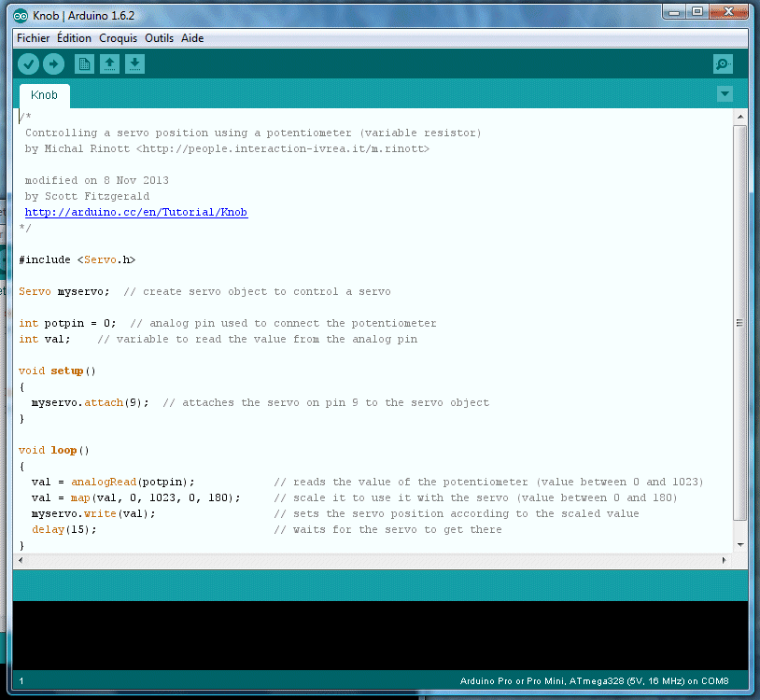Image resolution: width=760 pixels, height=700 pixels.
Task: Click the vertical scrollbar up arrow
Action: pyautogui.click(x=740, y=117)
